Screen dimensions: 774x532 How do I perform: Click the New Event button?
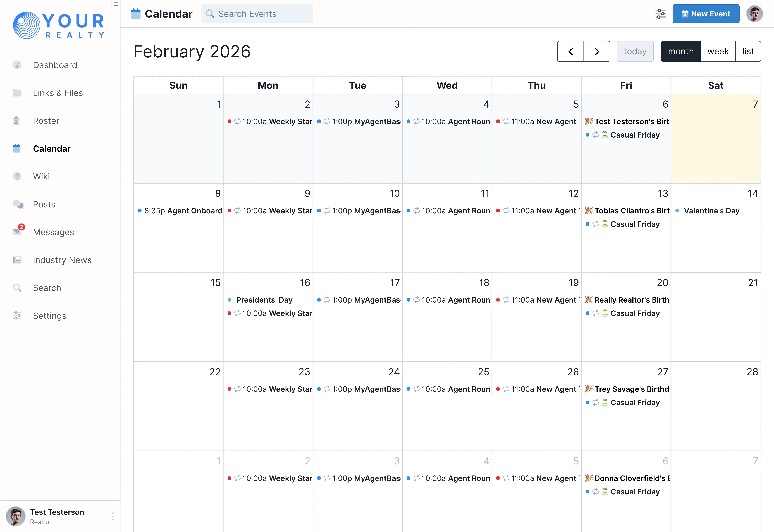click(x=706, y=14)
